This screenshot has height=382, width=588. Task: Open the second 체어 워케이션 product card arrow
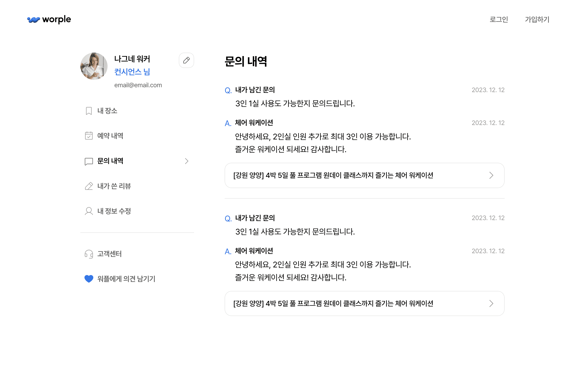pyautogui.click(x=491, y=303)
